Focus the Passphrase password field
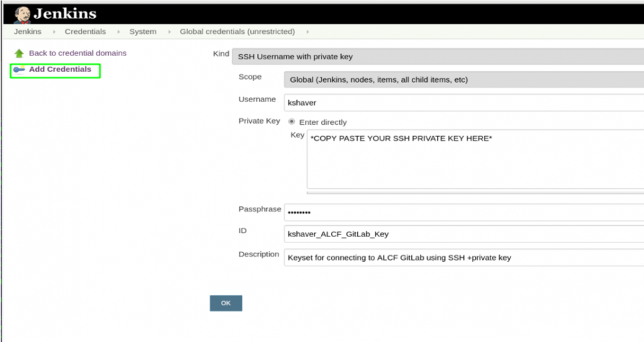The width and height of the screenshot is (644, 342). (463, 212)
